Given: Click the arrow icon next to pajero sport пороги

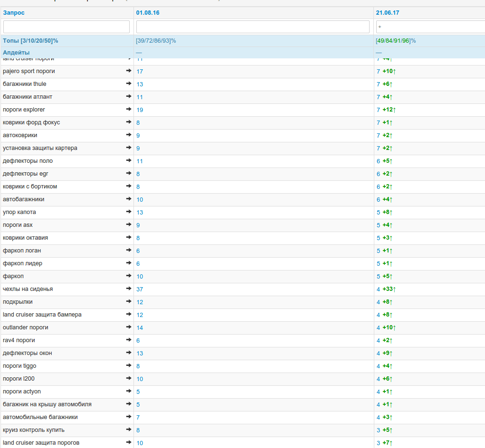Looking at the screenshot, I should (x=129, y=71).
